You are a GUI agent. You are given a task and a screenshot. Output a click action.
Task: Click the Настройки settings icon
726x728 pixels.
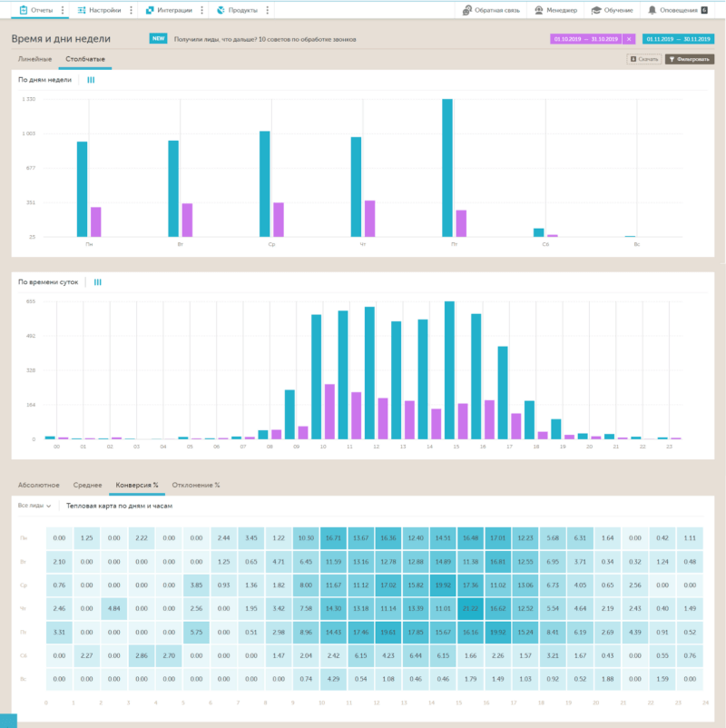click(x=82, y=10)
